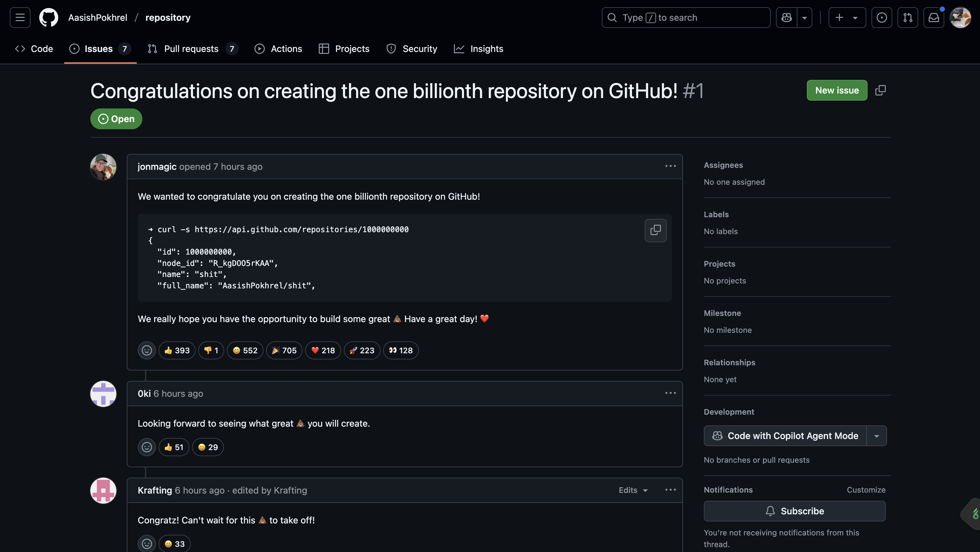Copy the curl code block contents
Image resolution: width=980 pixels, height=552 pixels.
[x=655, y=230]
